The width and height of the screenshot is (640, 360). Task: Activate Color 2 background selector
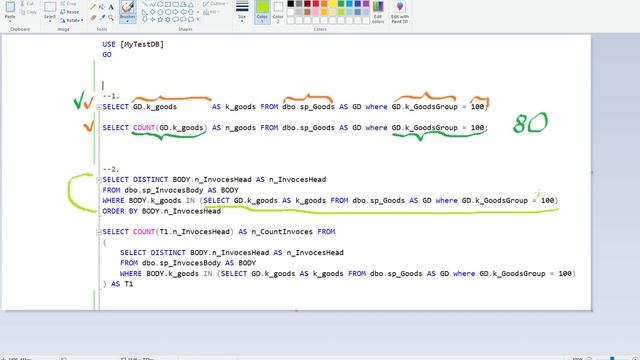click(278, 11)
